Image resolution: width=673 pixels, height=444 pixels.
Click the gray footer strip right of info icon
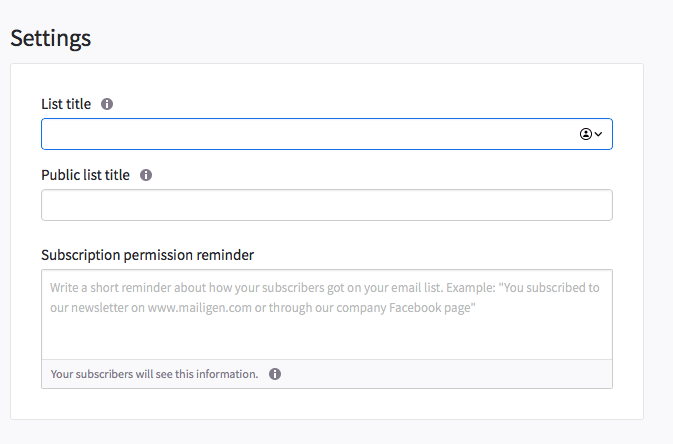(x=446, y=374)
